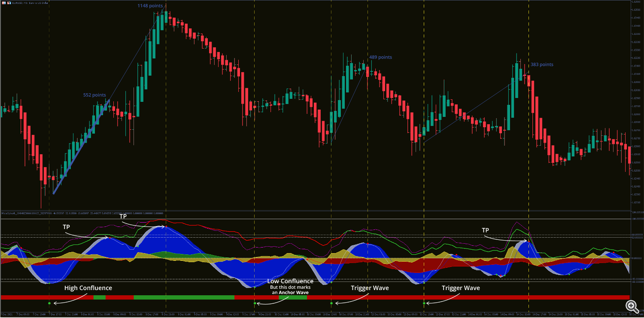Click the 1148 points label
Viewport: 644px width, 318px height.
tap(150, 6)
